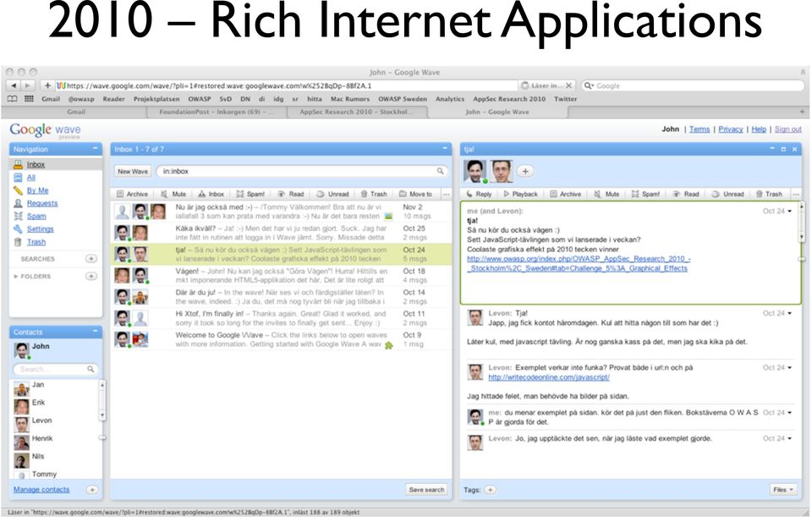Open the All waves navigation link

point(31,177)
